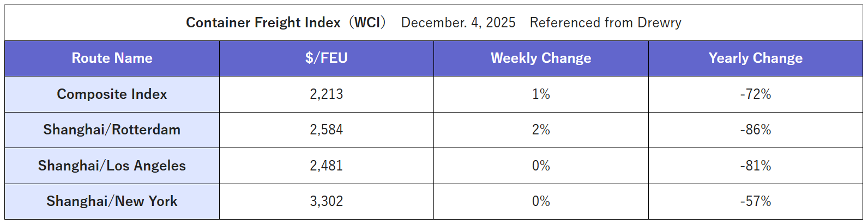Select the 2,213 Composite Index price
868x224 pixels.
click(326, 94)
